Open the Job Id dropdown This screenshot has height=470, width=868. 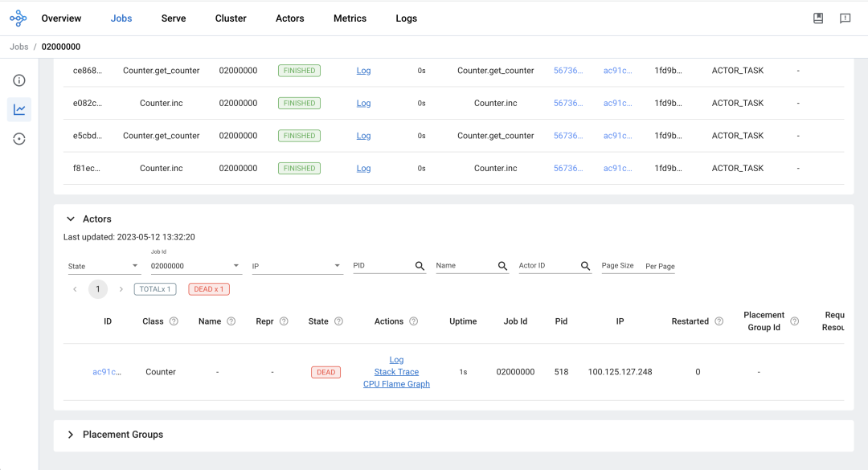click(196, 266)
